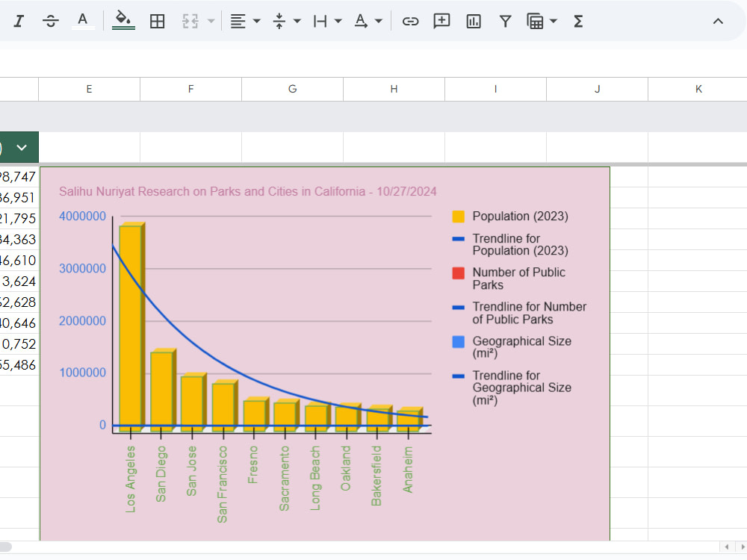Click the San Francisco axis label
This screenshot has width=747, height=560.
[x=222, y=485]
